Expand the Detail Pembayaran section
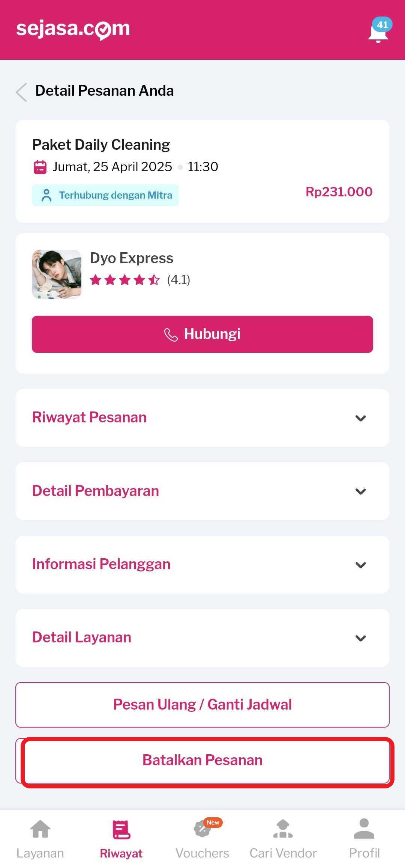The width and height of the screenshot is (405, 868). click(202, 491)
